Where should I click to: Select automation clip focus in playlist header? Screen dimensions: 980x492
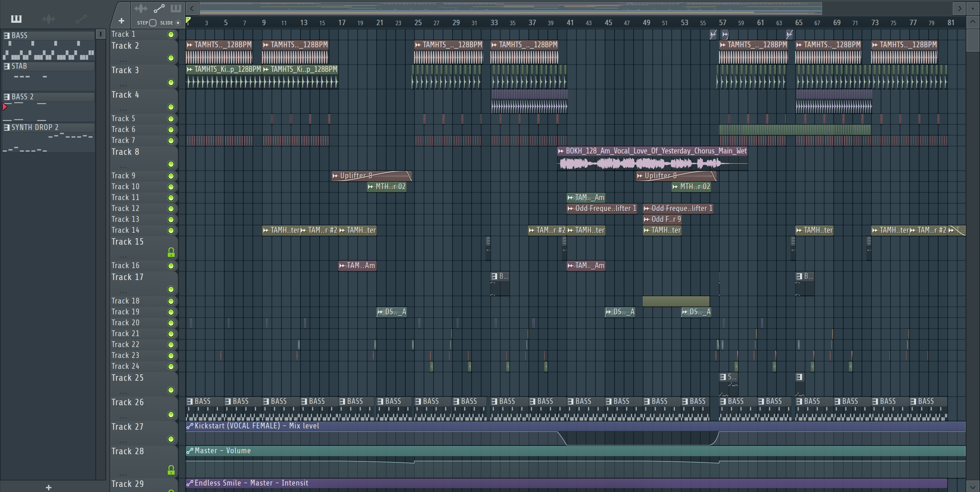159,9
